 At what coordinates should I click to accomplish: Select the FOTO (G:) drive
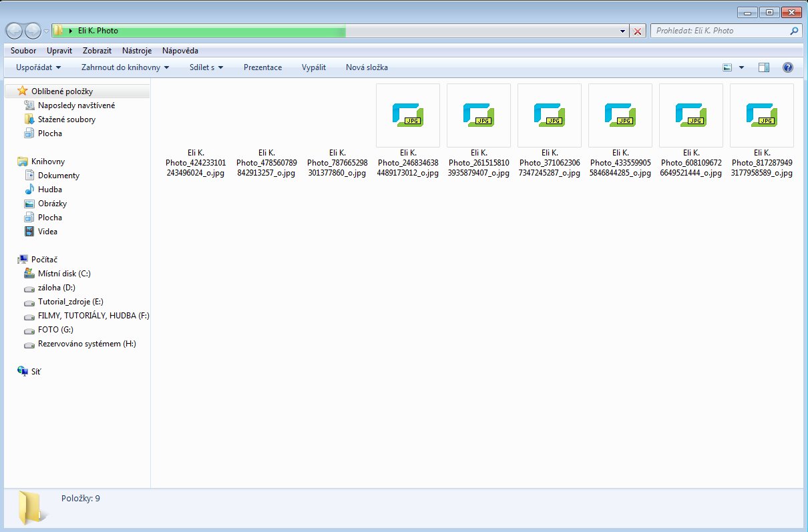[x=55, y=330]
